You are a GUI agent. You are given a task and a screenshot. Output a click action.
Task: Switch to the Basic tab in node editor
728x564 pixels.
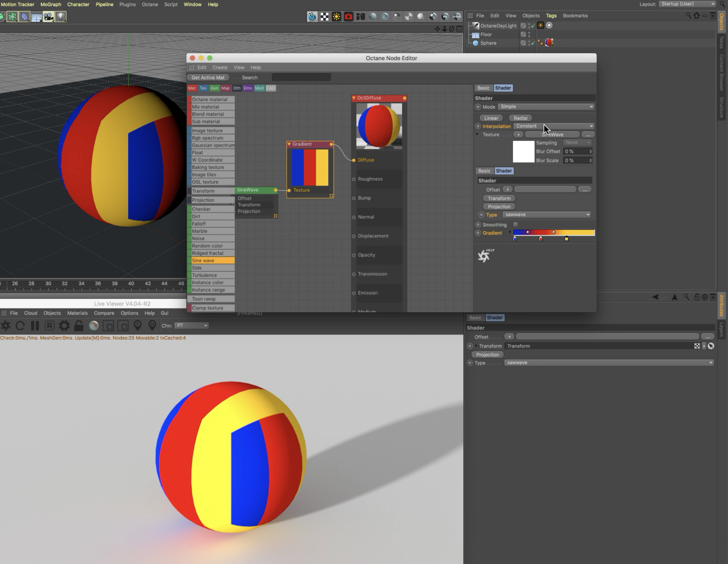click(483, 88)
